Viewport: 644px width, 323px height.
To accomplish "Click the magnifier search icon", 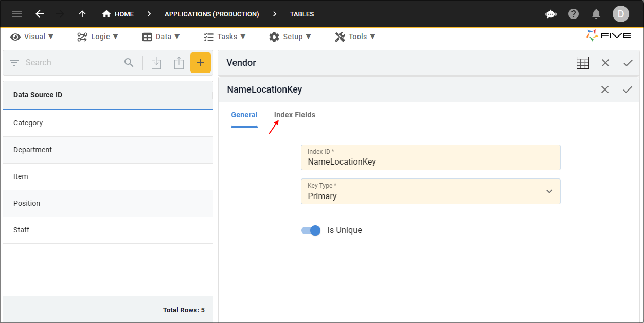I will pyautogui.click(x=129, y=63).
